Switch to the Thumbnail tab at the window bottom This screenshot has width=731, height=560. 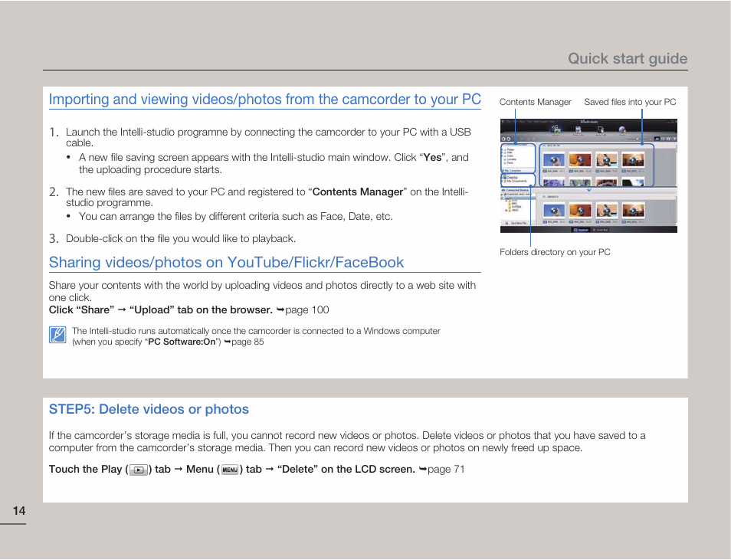pyautogui.click(x=581, y=230)
